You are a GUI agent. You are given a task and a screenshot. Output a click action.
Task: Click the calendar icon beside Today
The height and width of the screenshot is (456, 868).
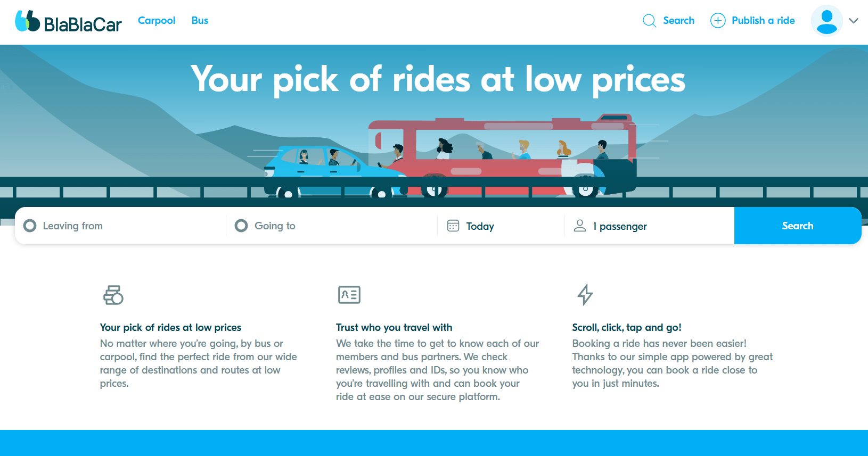point(453,226)
